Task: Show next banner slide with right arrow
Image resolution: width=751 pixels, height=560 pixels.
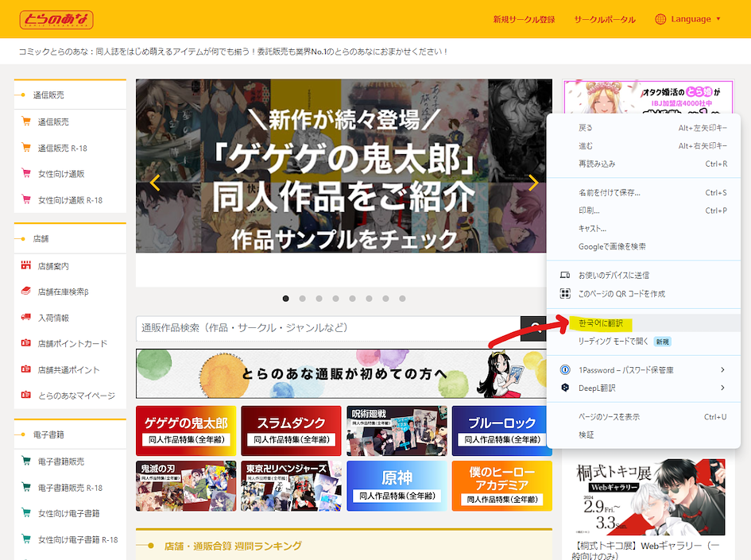Action: [533, 183]
